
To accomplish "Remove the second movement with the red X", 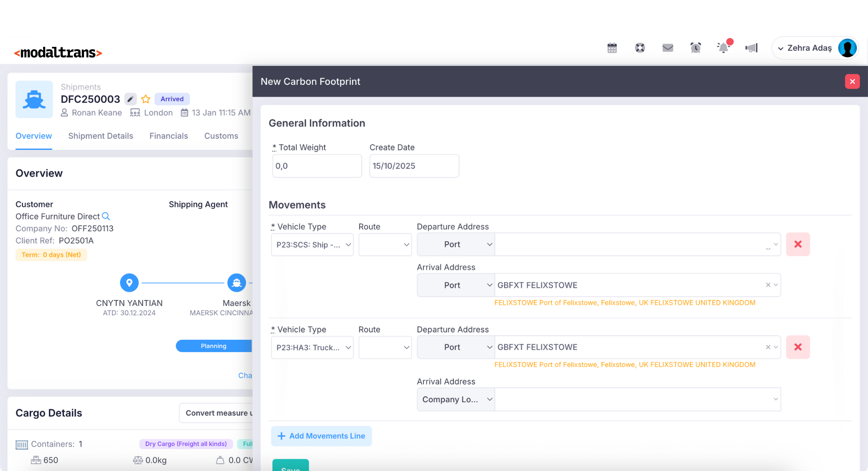I will coord(798,347).
